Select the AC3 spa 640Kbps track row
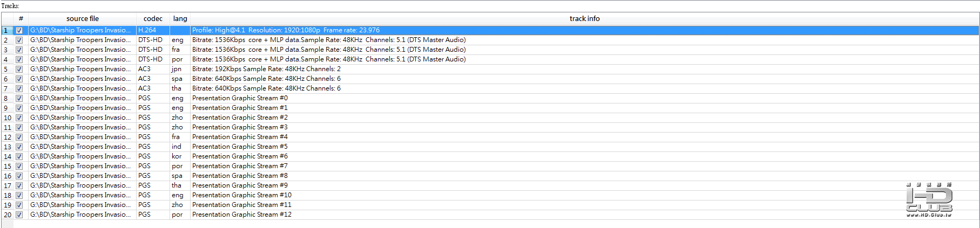The width and height of the screenshot is (980, 228). [266, 79]
